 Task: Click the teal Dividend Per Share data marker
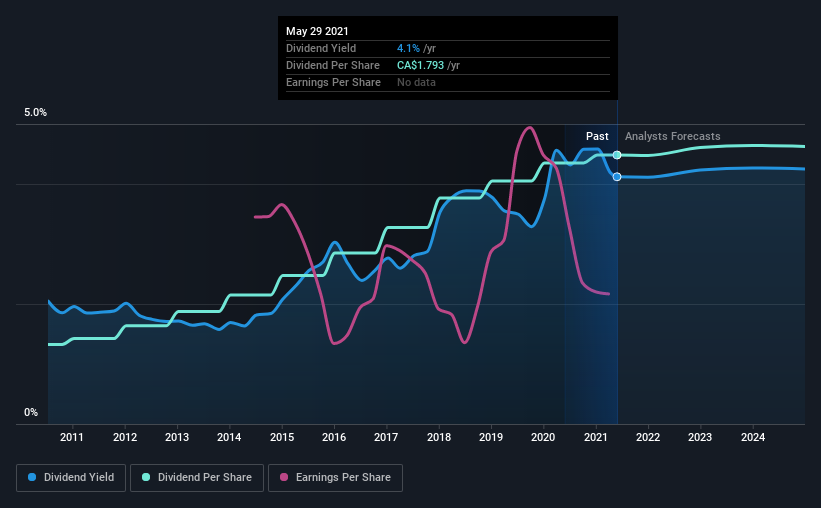617,155
